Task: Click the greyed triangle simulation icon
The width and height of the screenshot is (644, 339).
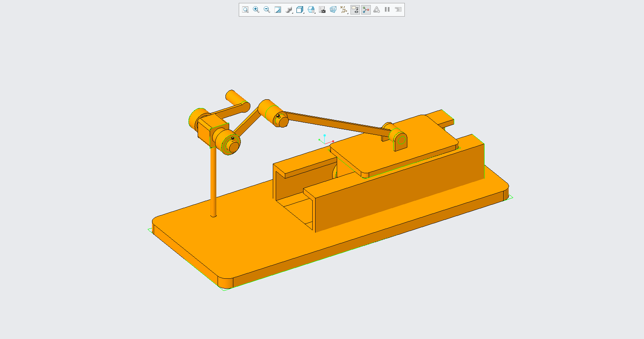Action: 377,10
